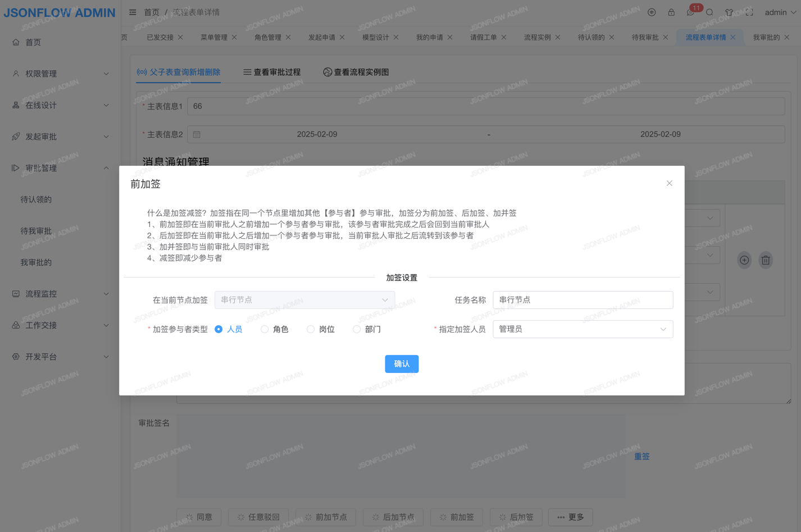The image size is (801, 532).
Task: Open the message notifications icon
Action: [x=690, y=12]
